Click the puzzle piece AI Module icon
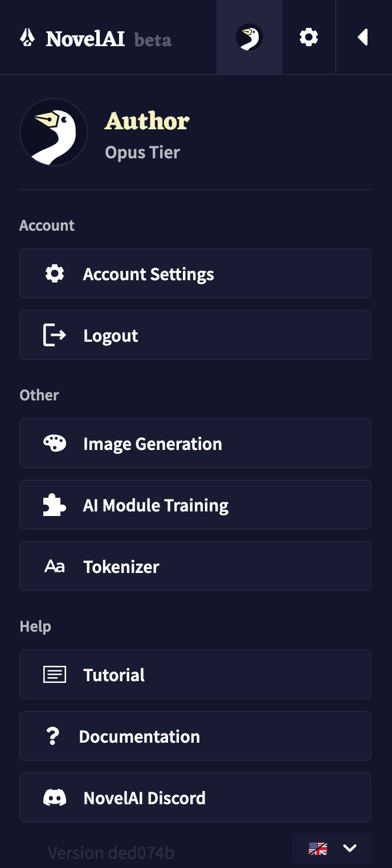392x868 pixels. pos(55,505)
